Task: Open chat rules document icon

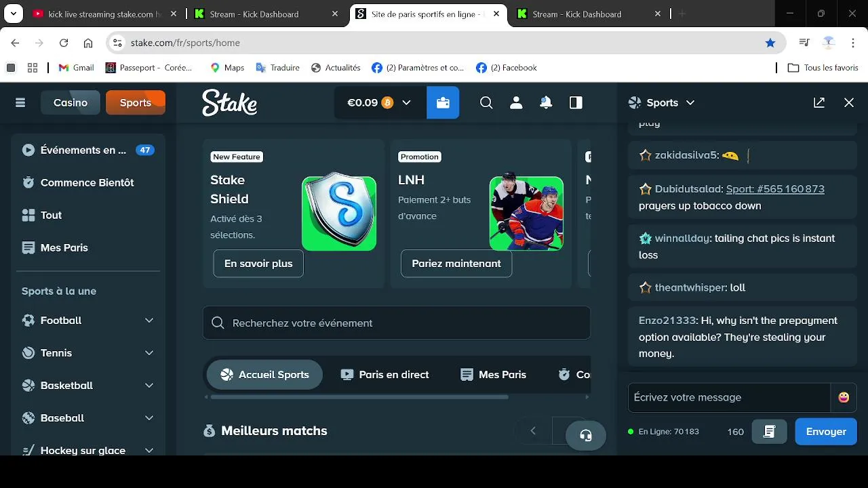Action: [x=770, y=431]
